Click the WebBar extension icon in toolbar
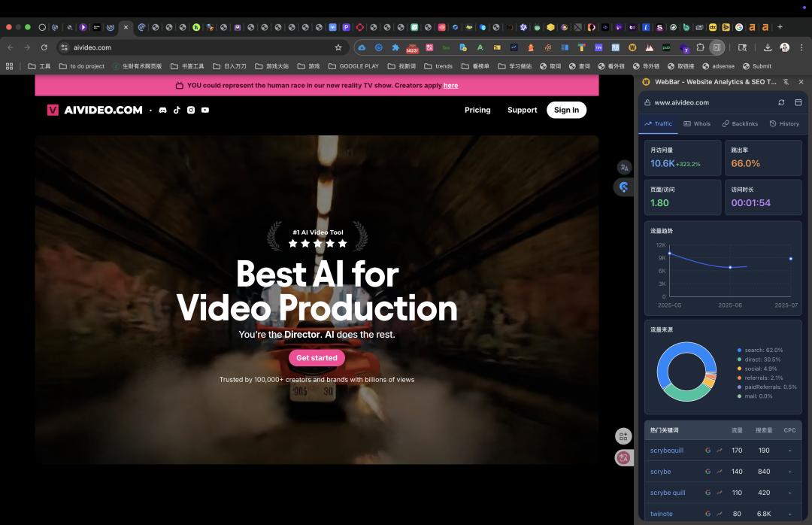812x525 pixels. tap(632, 47)
